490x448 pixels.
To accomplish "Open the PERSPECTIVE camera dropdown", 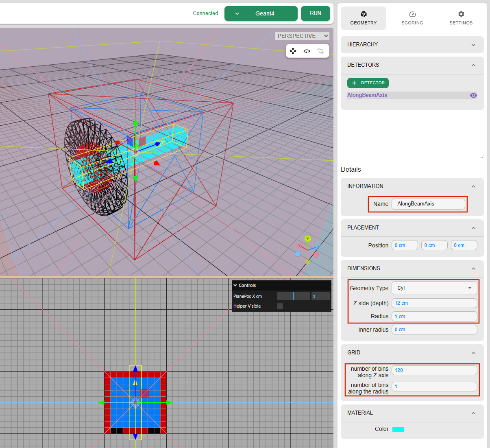I will (x=302, y=36).
